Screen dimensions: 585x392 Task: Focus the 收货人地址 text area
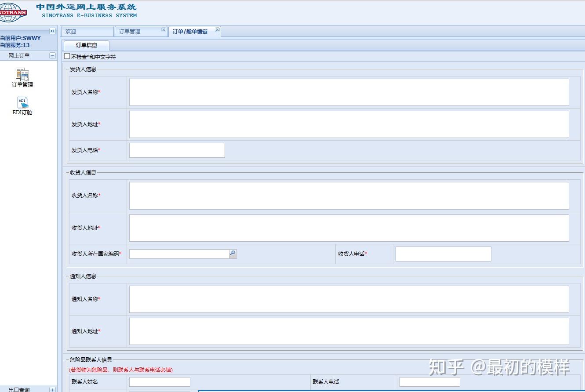(x=349, y=228)
